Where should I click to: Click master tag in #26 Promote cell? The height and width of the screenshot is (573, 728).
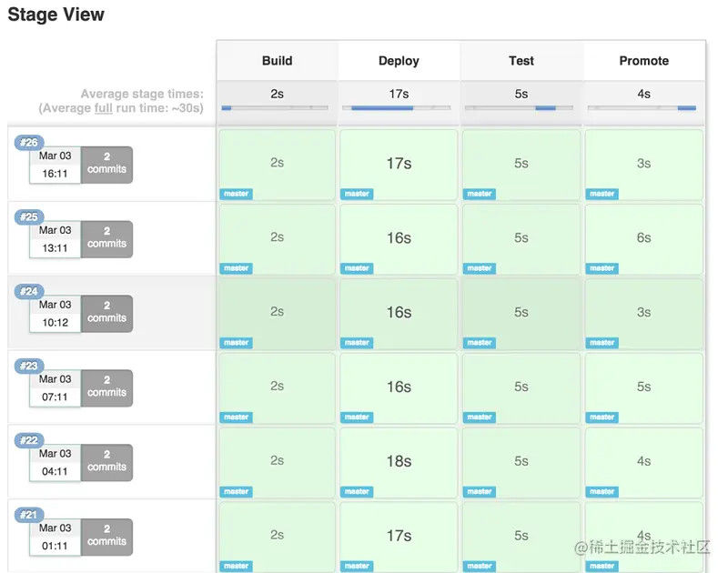point(602,194)
